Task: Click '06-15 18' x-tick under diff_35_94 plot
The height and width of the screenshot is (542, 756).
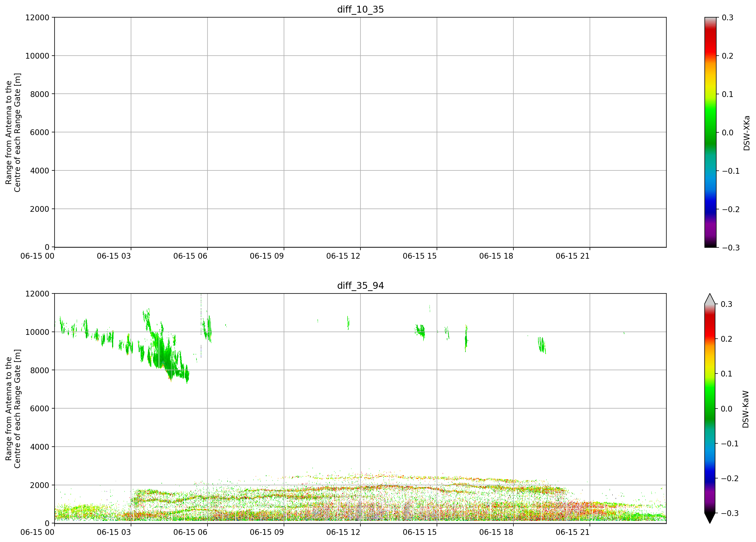Action: tap(496, 532)
